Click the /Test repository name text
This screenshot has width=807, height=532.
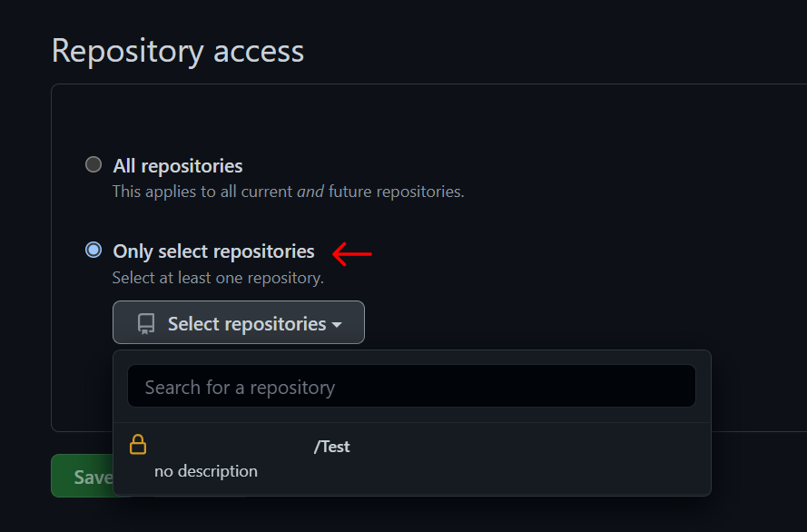(332, 447)
